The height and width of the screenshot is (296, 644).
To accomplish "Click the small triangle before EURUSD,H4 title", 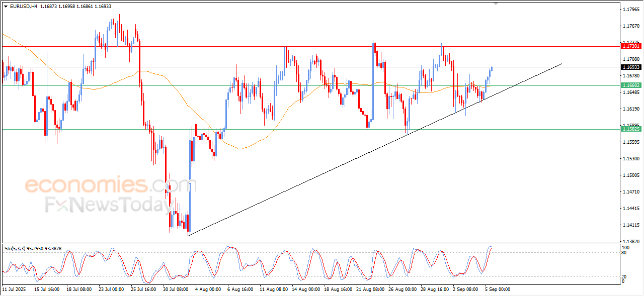I will click(6, 7).
